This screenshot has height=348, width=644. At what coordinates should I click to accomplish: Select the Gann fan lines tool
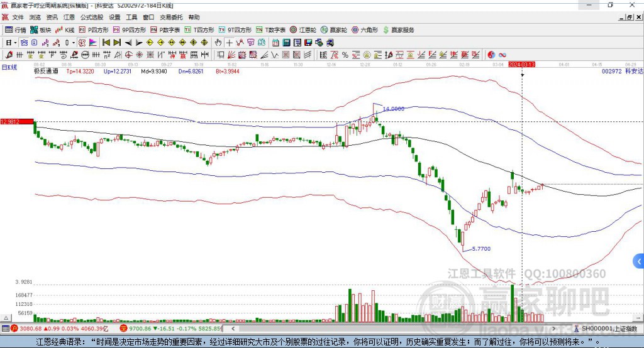(231, 55)
